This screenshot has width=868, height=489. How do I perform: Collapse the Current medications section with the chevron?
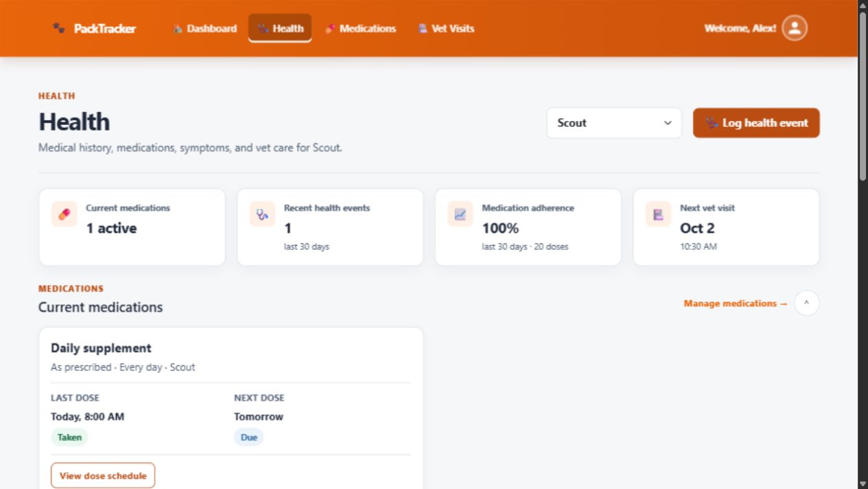807,303
